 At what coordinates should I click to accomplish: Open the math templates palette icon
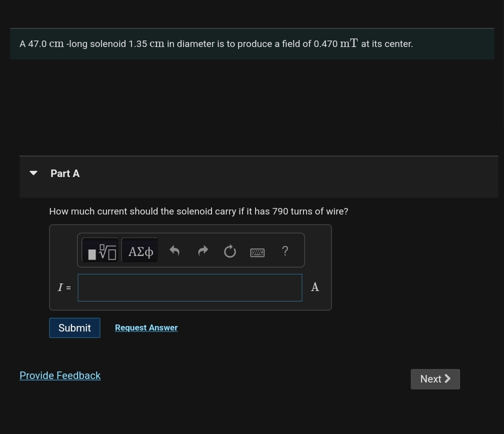100,250
